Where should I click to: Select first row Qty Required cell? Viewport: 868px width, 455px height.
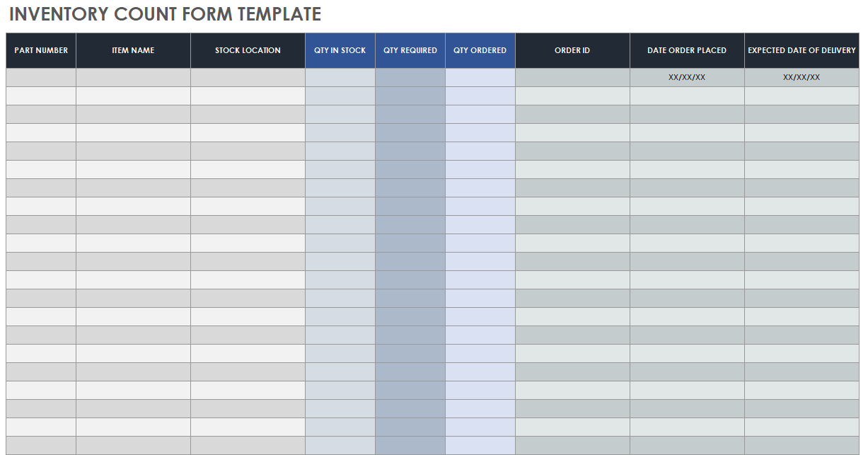[410, 78]
